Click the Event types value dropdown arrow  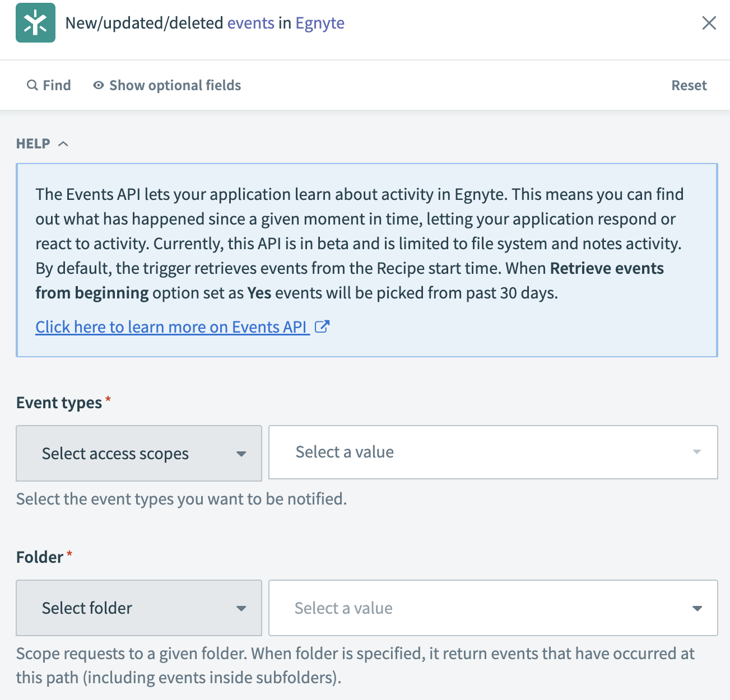point(697,452)
